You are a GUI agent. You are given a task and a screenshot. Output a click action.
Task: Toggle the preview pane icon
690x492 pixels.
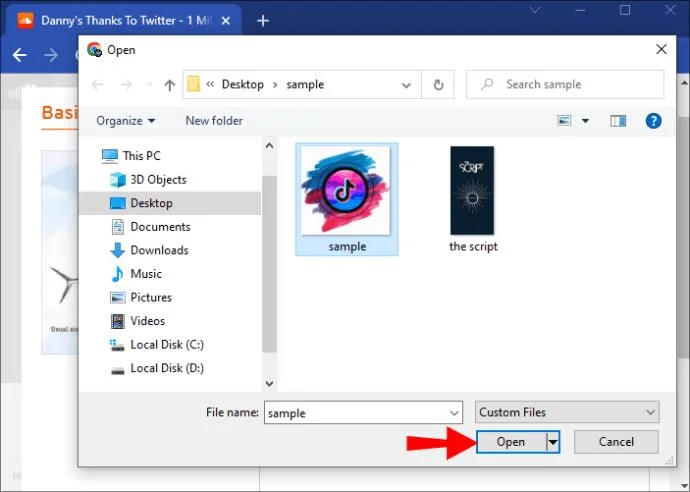pyautogui.click(x=618, y=121)
